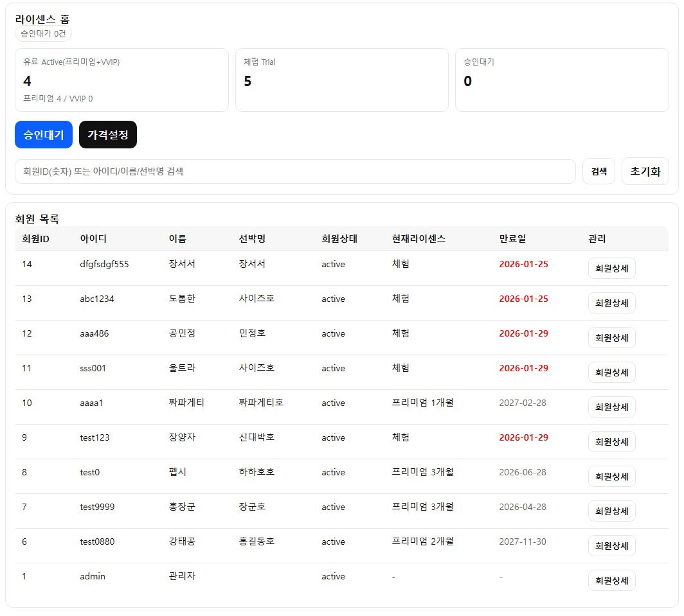Click the vessel name 하하호호
This screenshot has height=616, width=684.
click(256, 471)
